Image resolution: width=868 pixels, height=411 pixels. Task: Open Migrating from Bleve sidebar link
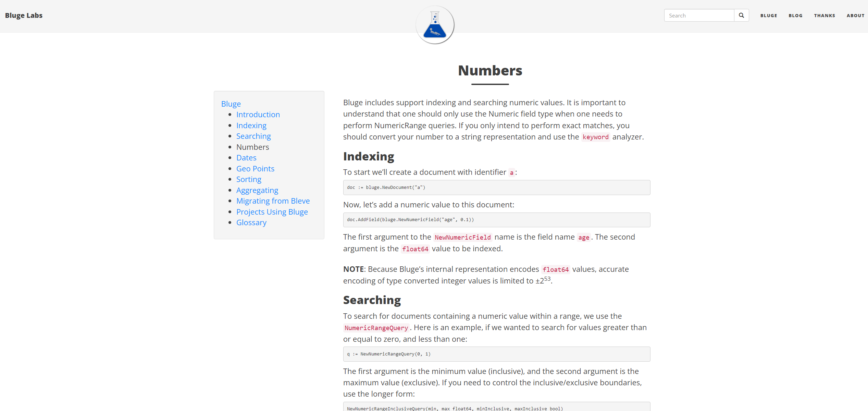273,201
